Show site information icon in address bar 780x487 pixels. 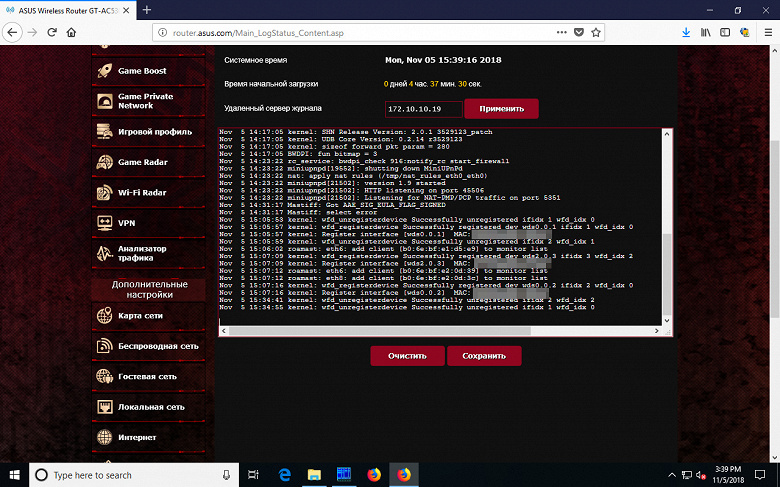point(162,33)
